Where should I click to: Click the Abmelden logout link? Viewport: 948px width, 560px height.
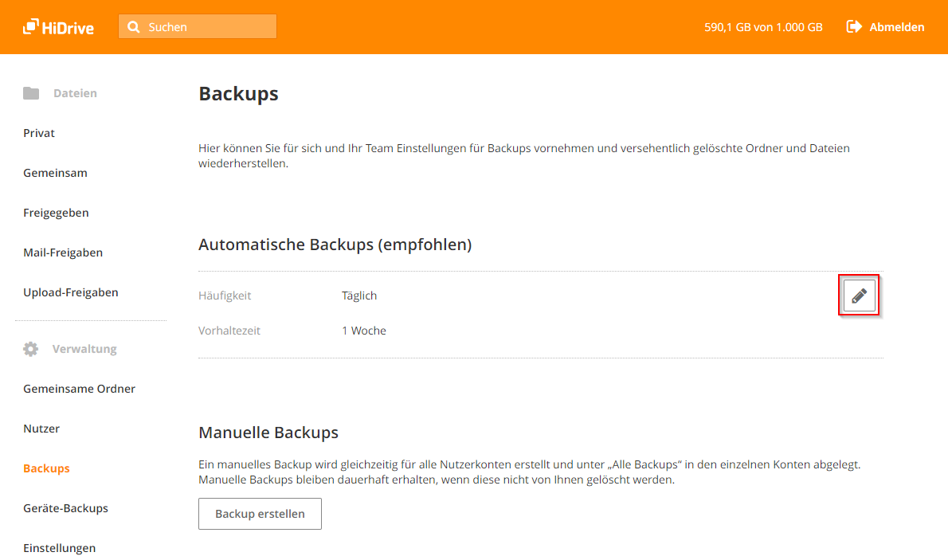[896, 27]
